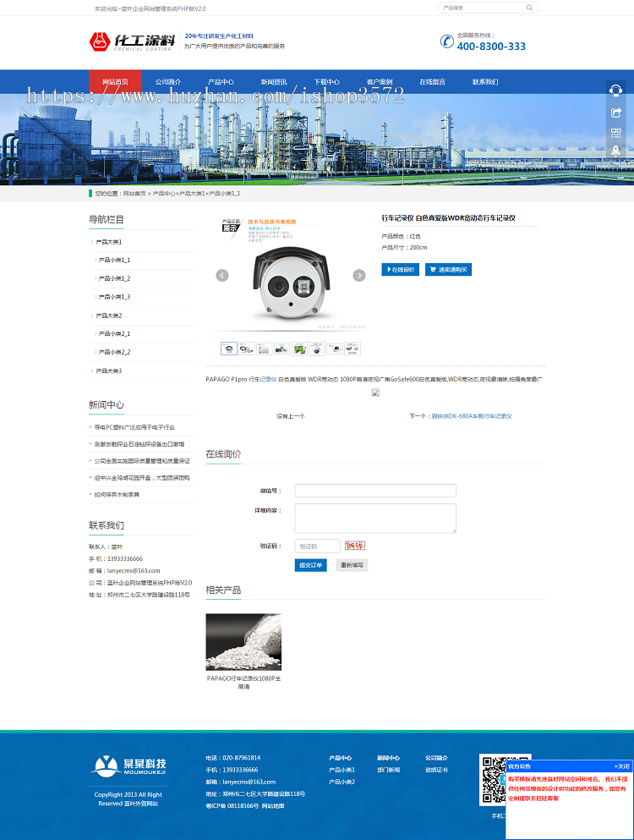This screenshot has height=840, width=634.
Task: Click the 速卖通购买 cart button
Action: pos(448,270)
